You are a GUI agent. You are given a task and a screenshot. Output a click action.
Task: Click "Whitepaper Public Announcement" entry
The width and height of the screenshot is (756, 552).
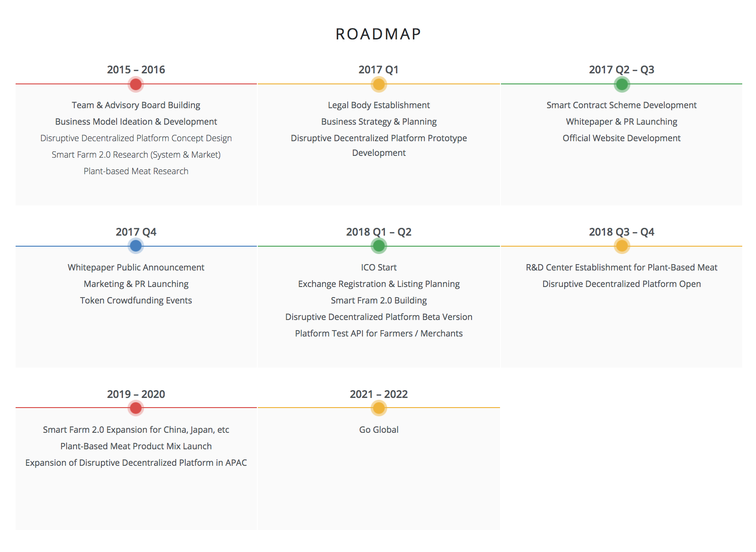[x=136, y=267]
